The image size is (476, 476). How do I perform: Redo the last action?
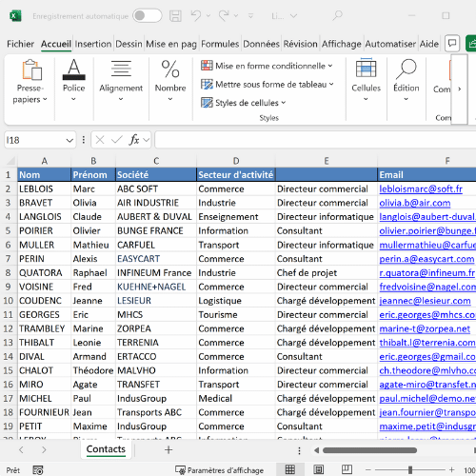click(224, 15)
